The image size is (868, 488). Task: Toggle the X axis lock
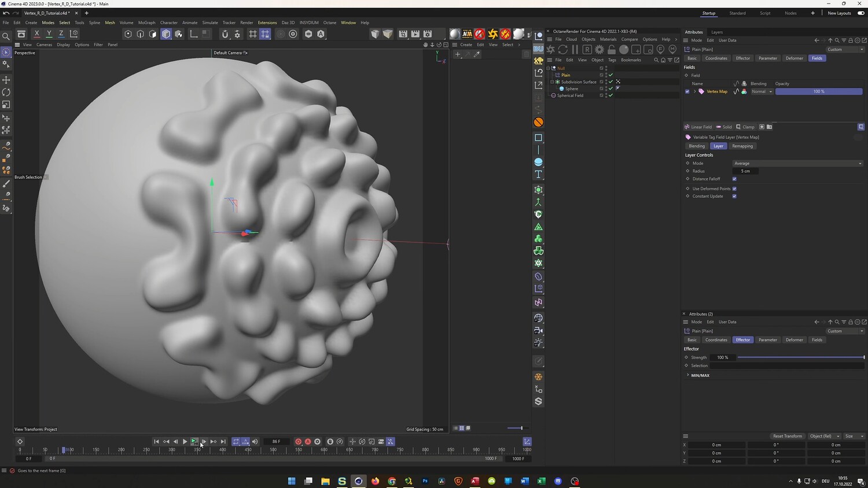pyautogui.click(x=37, y=34)
